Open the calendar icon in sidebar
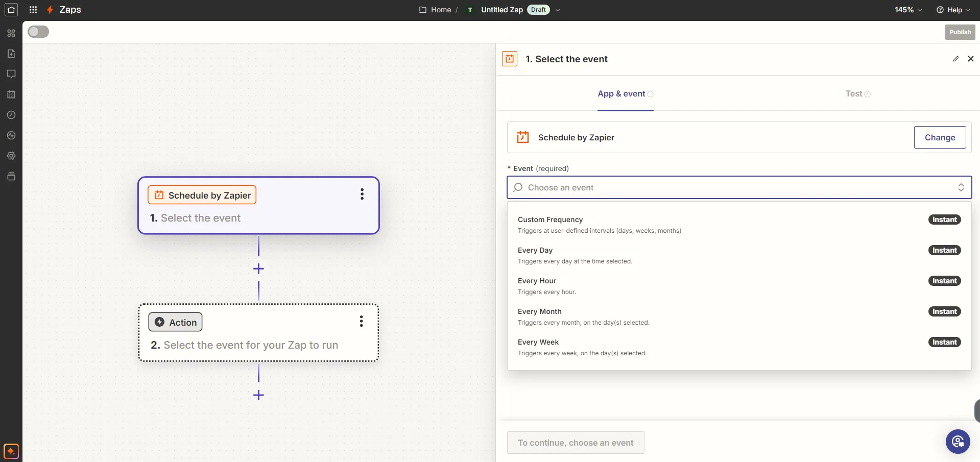Viewport: 980px width, 462px height. click(x=11, y=94)
